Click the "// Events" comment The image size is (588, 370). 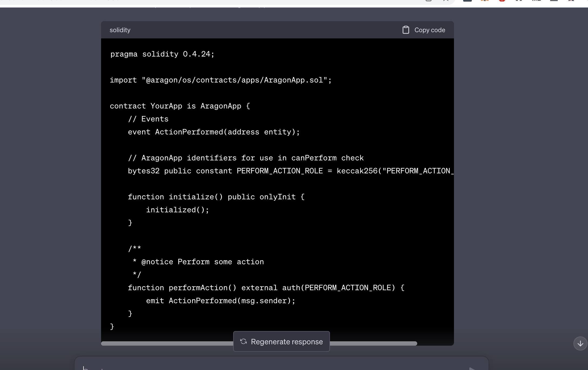148,119
